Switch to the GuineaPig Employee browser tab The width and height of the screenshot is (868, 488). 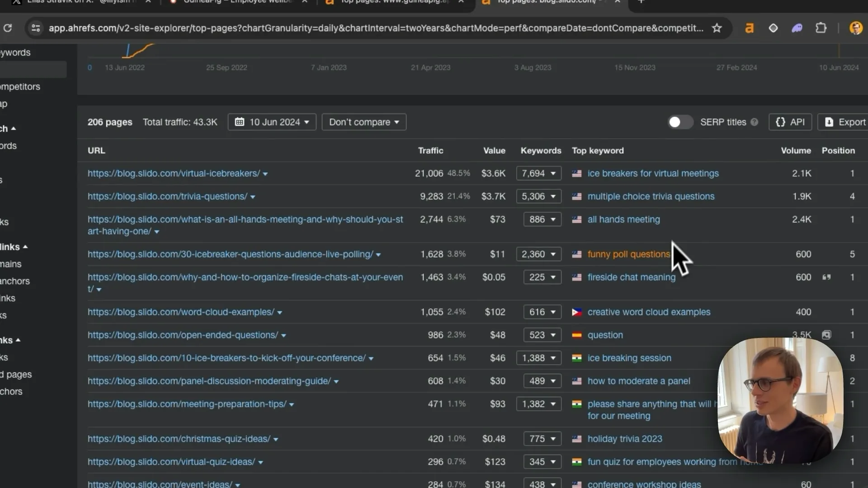pos(237,2)
